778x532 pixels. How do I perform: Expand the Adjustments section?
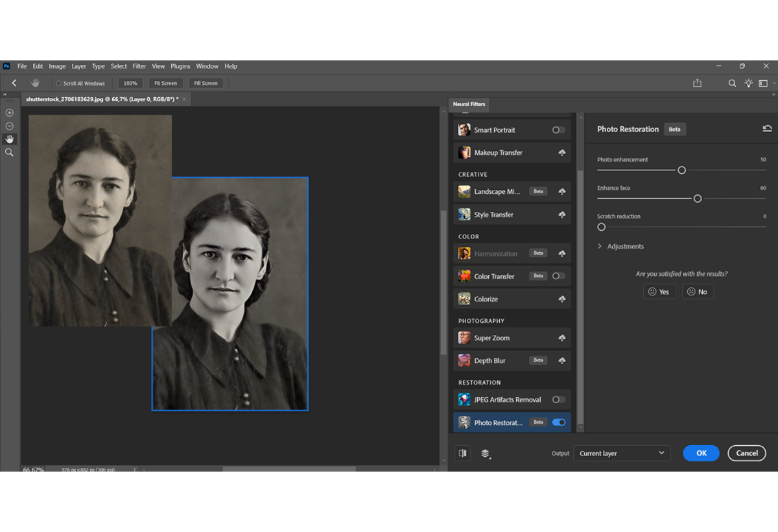pos(620,246)
